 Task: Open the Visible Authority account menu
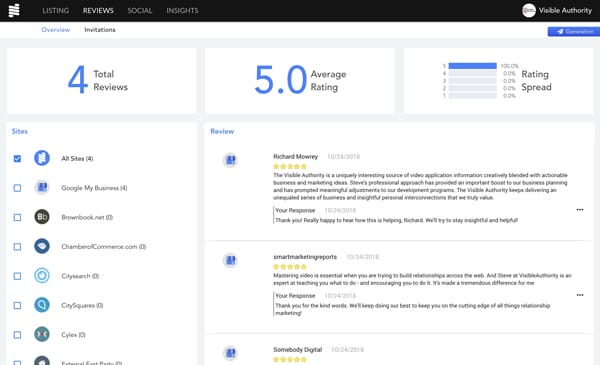(557, 10)
